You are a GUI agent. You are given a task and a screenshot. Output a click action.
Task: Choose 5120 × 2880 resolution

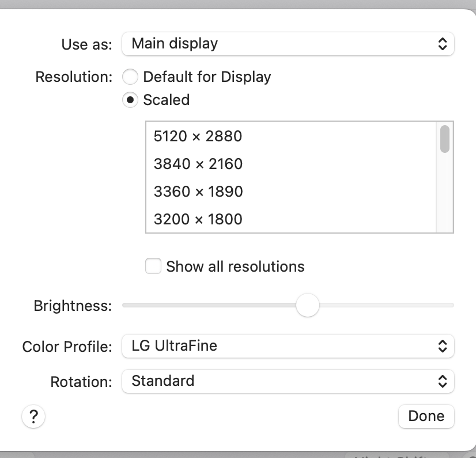point(198,136)
